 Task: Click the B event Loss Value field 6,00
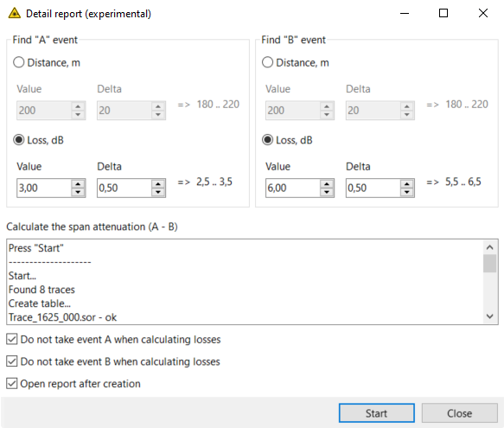293,188
